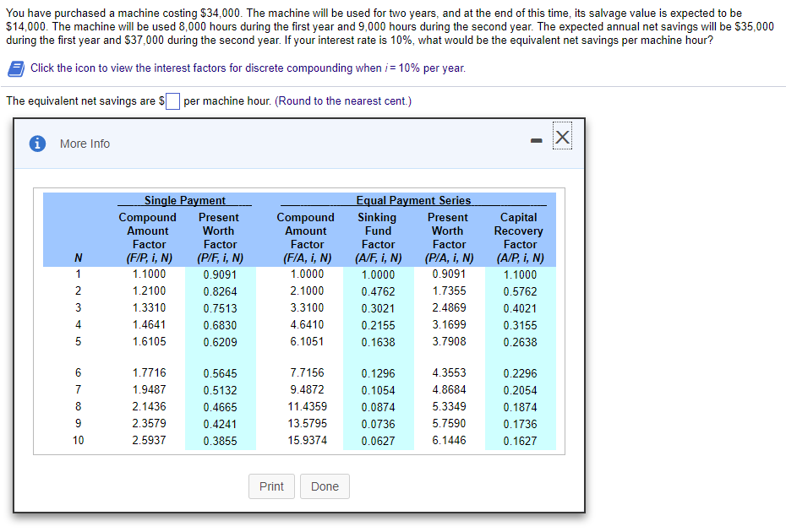Select the value 4.8684 in row 7

[449, 390]
